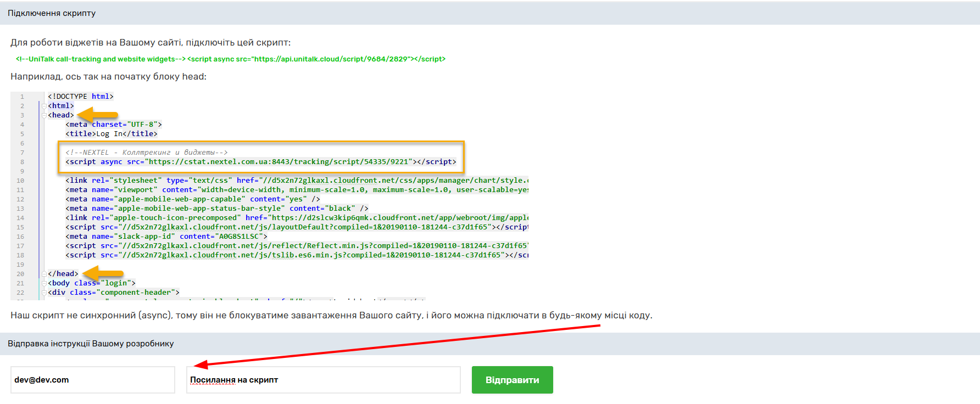Collapse the html tag fold marker
Viewport: 980px width, 404px height.
(44, 106)
